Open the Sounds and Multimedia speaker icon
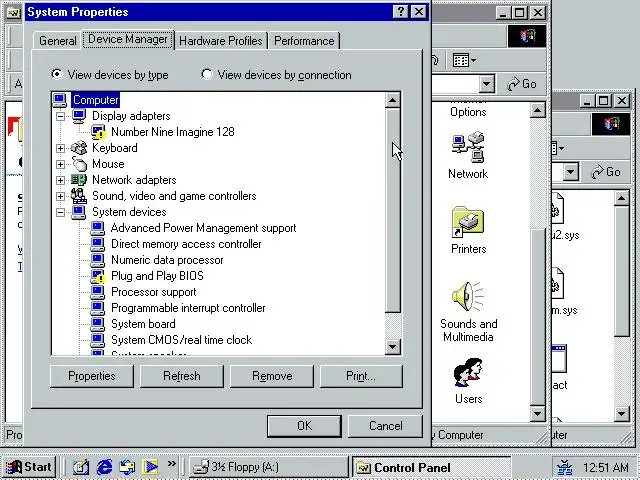This screenshot has width=640, height=480. coord(468,297)
